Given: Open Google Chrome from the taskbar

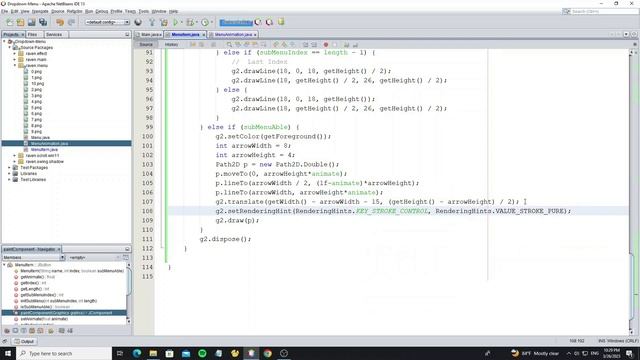Looking at the screenshot, I should 268,353.
